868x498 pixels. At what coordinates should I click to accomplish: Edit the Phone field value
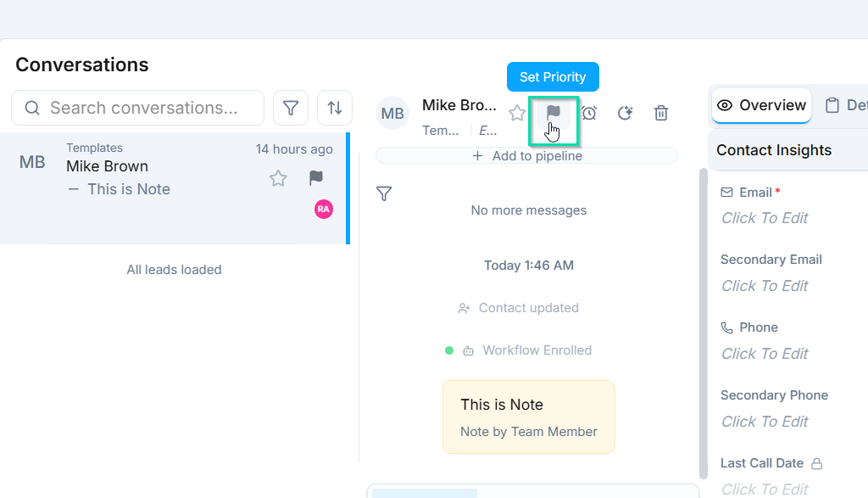[765, 354]
